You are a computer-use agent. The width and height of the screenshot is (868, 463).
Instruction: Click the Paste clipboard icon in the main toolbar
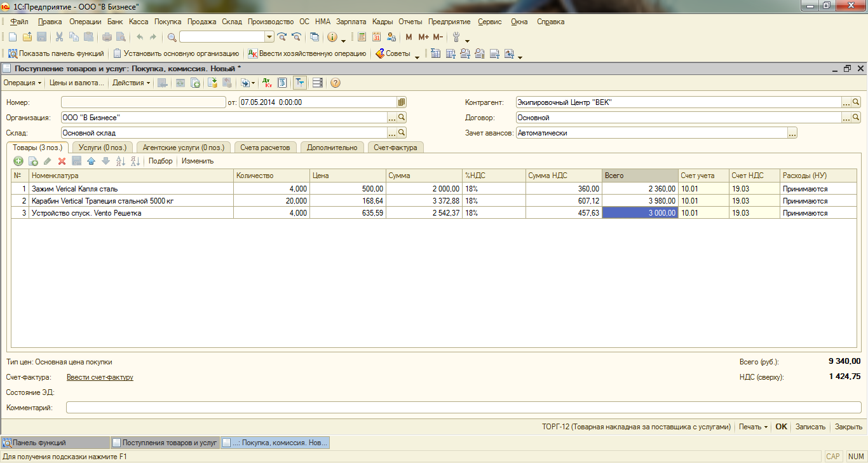click(88, 37)
